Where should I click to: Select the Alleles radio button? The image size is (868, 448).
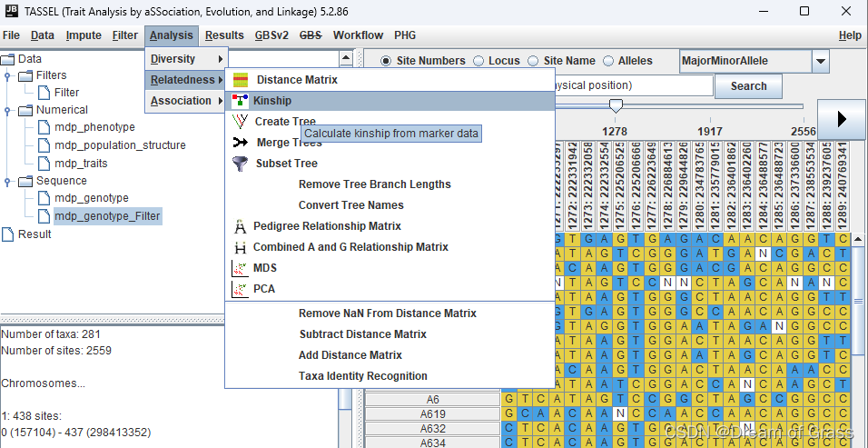tap(608, 61)
